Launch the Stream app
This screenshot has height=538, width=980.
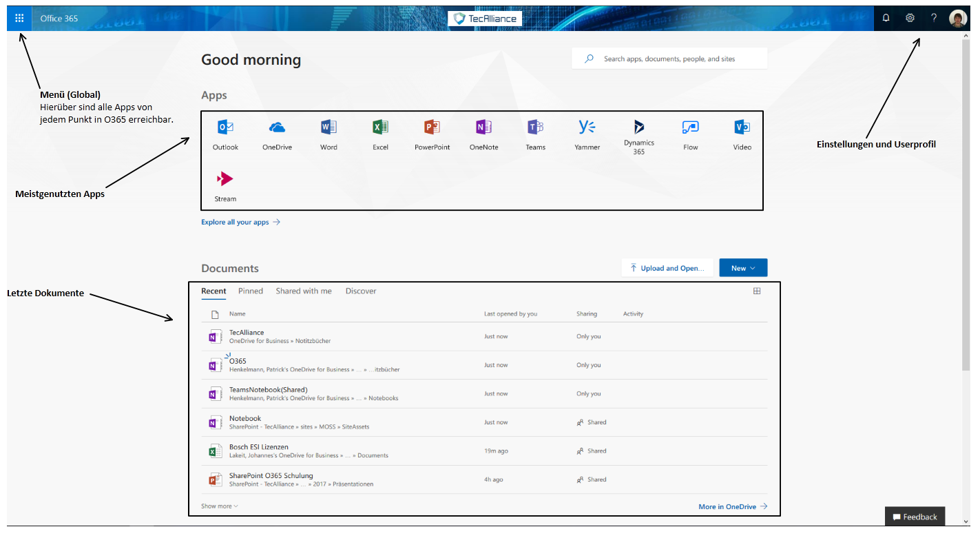point(225,187)
